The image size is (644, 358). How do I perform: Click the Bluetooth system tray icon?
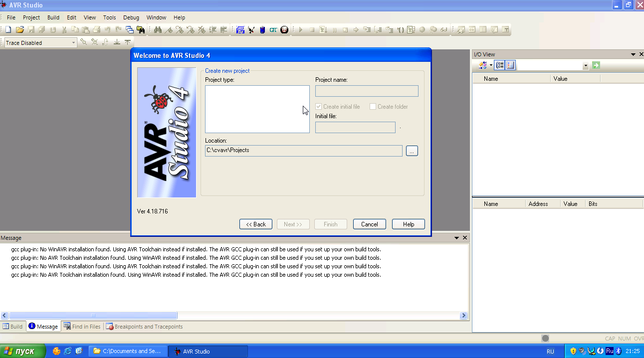click(x=619, y=351)
